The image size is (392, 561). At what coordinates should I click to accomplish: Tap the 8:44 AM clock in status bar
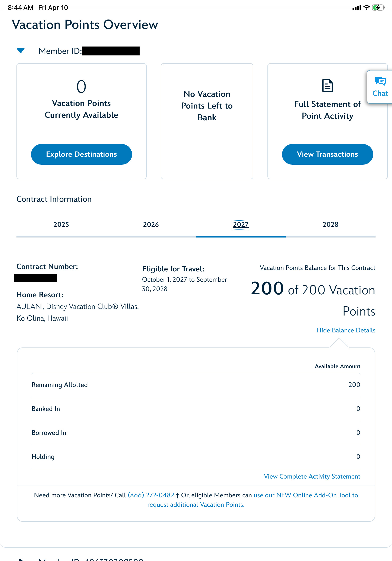(x=20, y=8)
